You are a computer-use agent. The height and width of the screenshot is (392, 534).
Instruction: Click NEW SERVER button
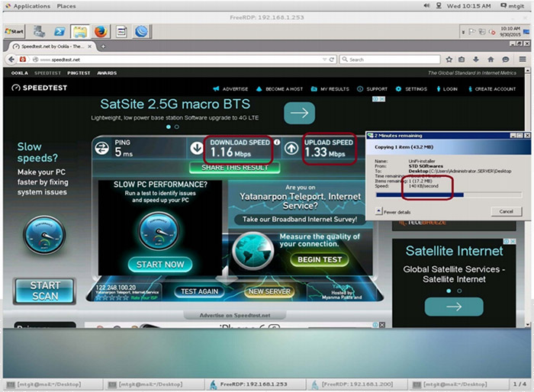[x=269, y=291]
